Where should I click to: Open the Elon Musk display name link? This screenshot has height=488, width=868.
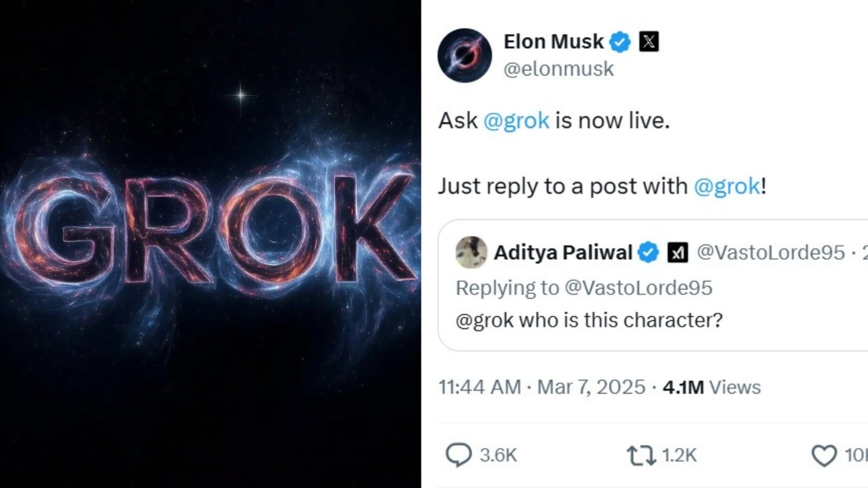coord(553,42)
